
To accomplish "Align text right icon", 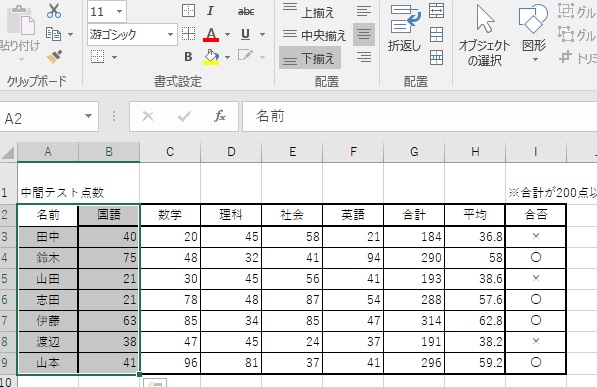I will pyautogui.click(x=364, y=58).
